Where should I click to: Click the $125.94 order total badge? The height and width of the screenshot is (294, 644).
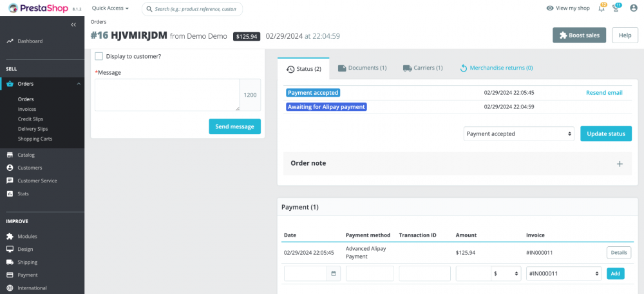click(247, 37)
